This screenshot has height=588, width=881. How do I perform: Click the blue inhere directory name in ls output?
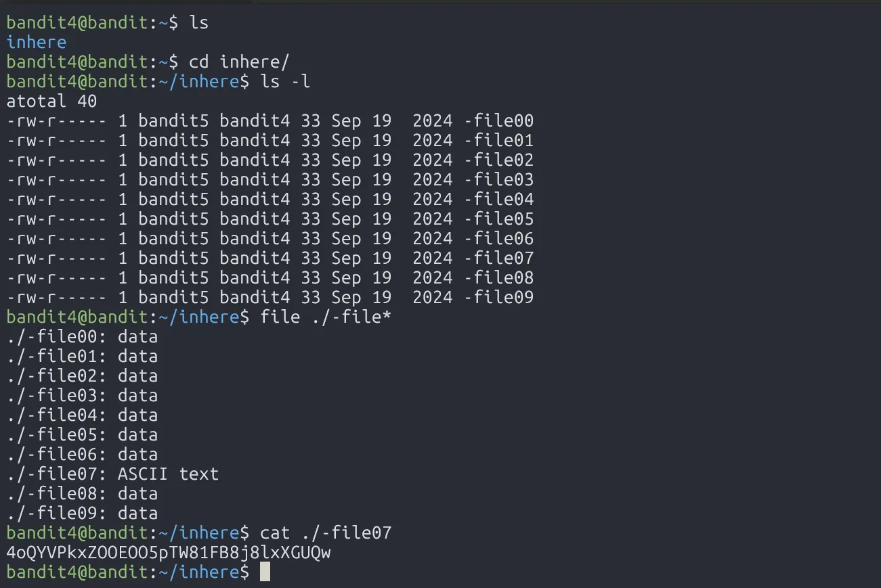click(36, 42)
